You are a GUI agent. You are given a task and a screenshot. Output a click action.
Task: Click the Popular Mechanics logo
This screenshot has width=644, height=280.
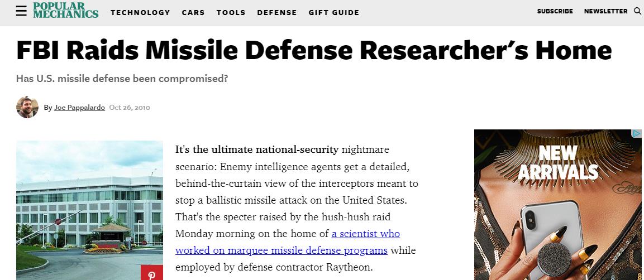tap(66, 10)
